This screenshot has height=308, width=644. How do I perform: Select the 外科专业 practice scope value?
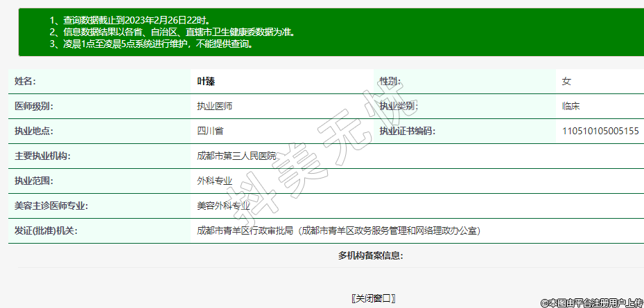(215, 181)
